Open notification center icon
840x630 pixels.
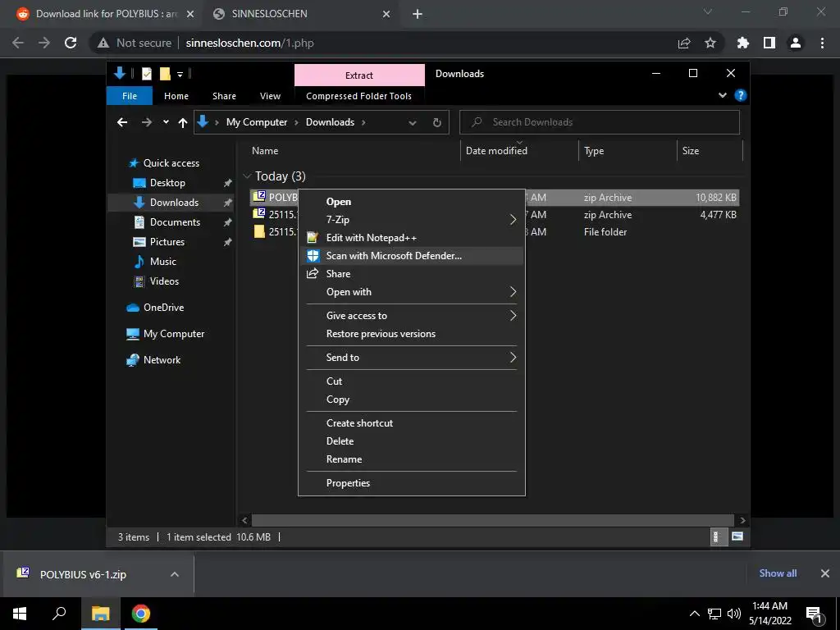point(815,614)
